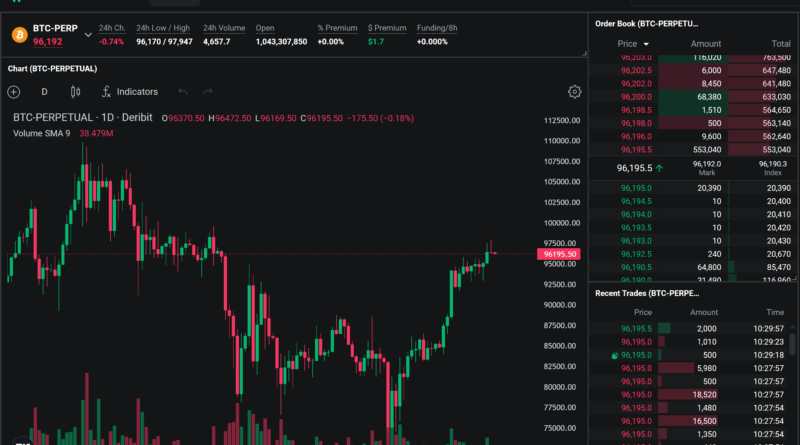The width and height of the screenshot is (800, 445).
Task: Sort order book by Price arrow
Action: point(646,44)
